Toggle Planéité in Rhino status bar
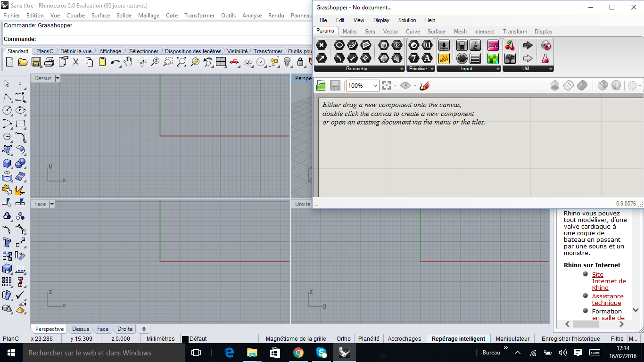 click(369, 338)
